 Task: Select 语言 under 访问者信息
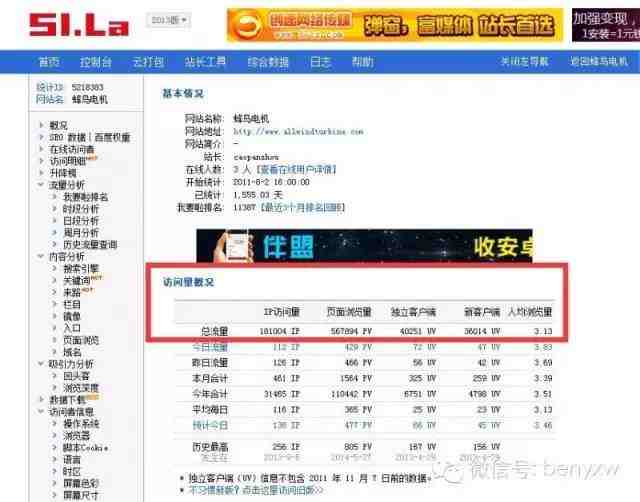72,459
